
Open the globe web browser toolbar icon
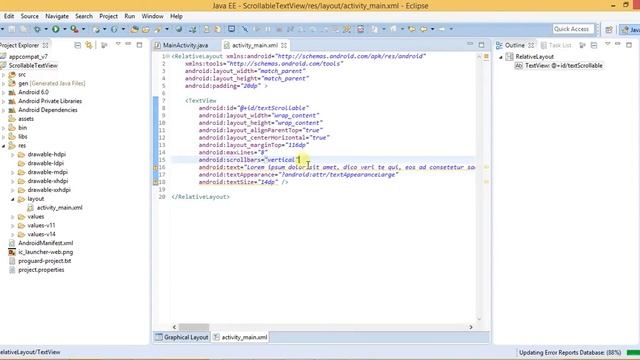point(179,29)
